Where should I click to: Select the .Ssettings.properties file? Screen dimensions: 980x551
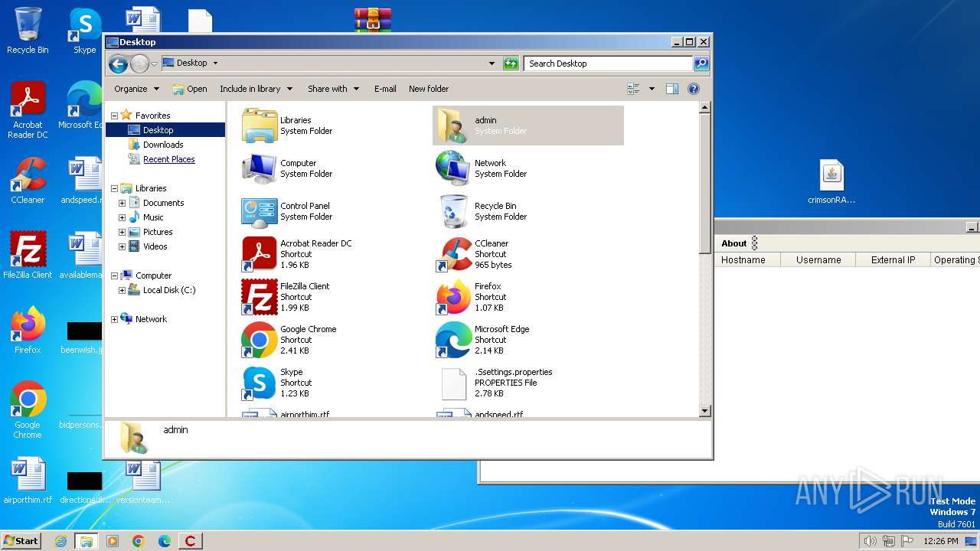click(454, 383)
